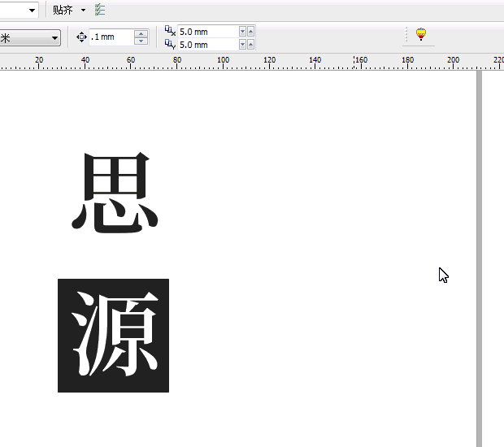This screenshot has height=447, width=504.
Task: Click the duplicate Y distance 5.0 mm field
Action: point(207,44)
